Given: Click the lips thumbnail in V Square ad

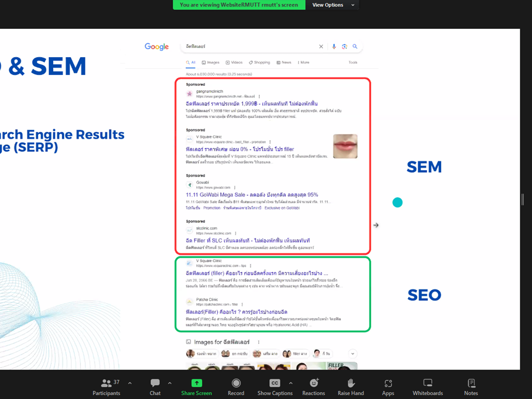Looking at the screenshot, I should pyautogui.click(x=345, y=146).
